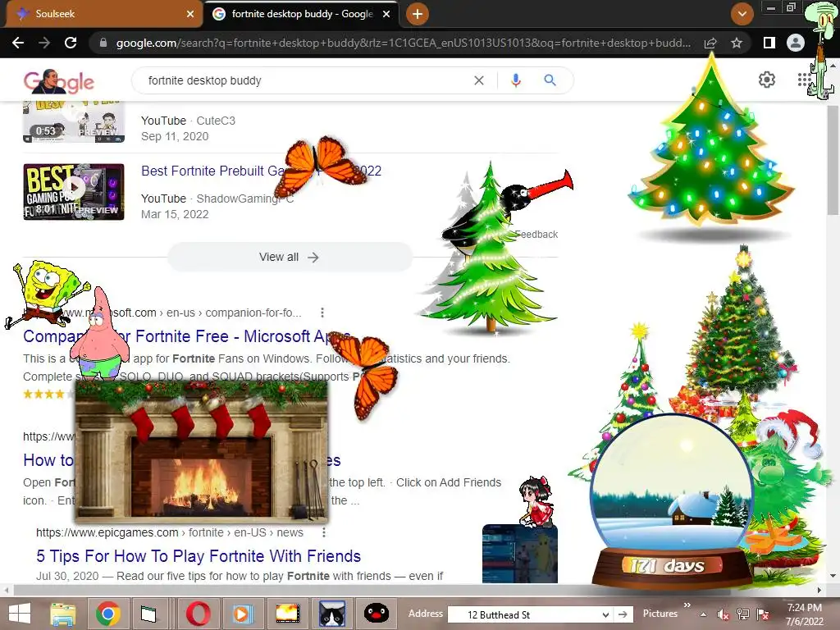Open the Companion for Fortnite Free result
840x630 pixels.
(x=186, y=336)
